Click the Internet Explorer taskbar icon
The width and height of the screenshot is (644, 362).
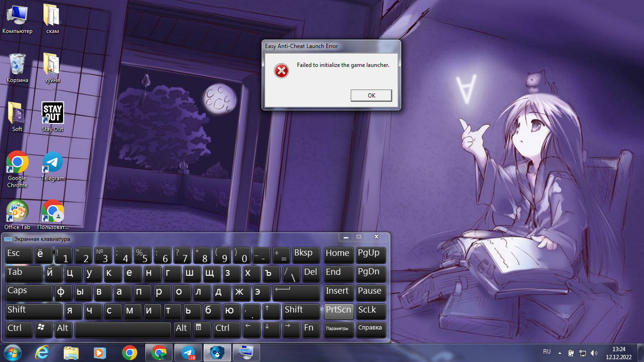tap(42, 353)
